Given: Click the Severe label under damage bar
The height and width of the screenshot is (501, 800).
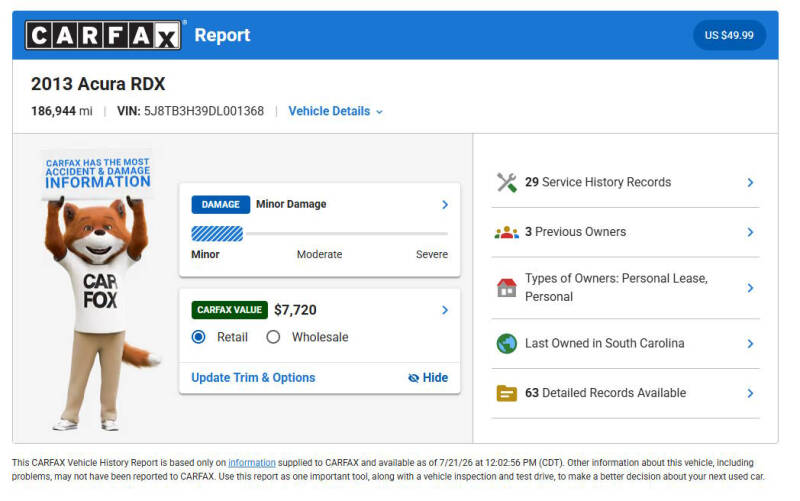Looking at the screenshot, I should click(432, 254).
